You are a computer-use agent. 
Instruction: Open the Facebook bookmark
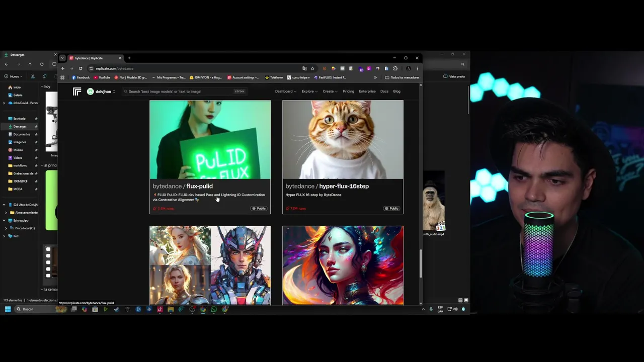pyautogui.click(x=81, y=77)
